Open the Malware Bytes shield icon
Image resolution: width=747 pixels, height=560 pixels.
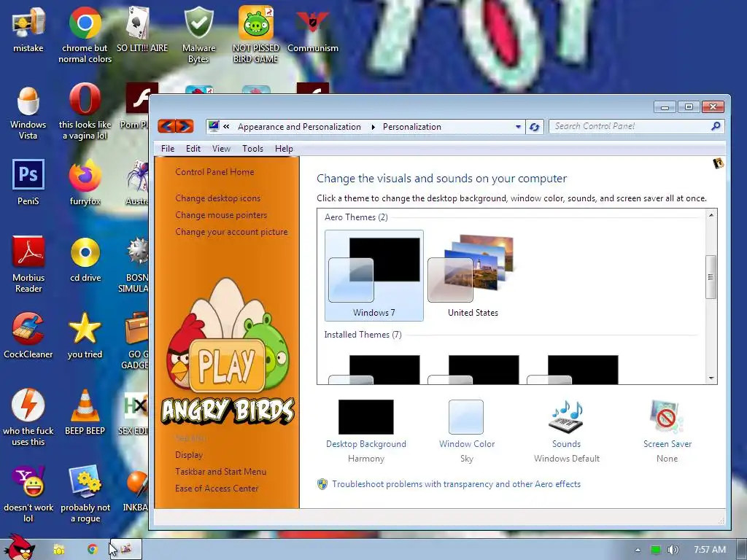click(x=198, y=34)
